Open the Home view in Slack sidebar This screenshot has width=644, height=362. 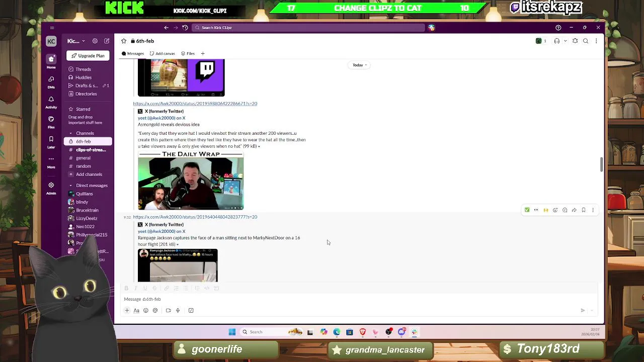tap(51, 61)
